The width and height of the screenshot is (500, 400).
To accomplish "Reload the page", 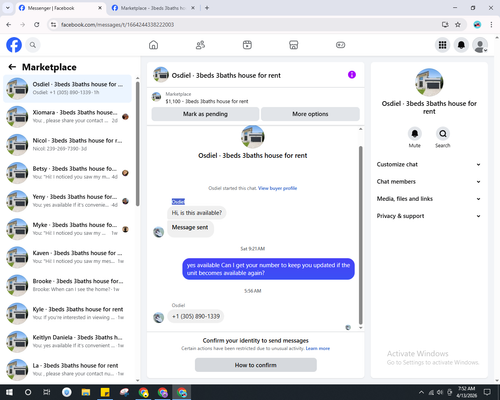I will pyautogui.click(x=37, y=25).
